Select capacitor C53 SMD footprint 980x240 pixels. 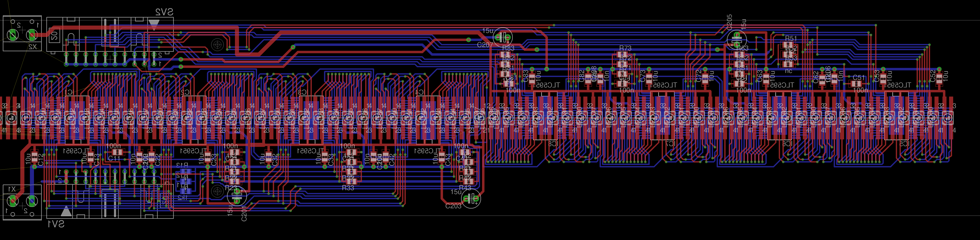883,78
